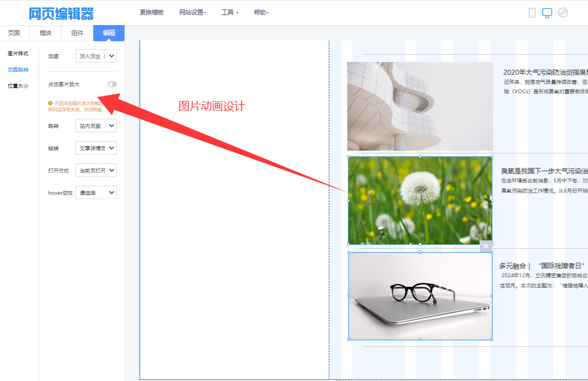Click the 臭氧是我国下一步 article title
This screenshot has width=588, height=381.
tap(544, 171)
